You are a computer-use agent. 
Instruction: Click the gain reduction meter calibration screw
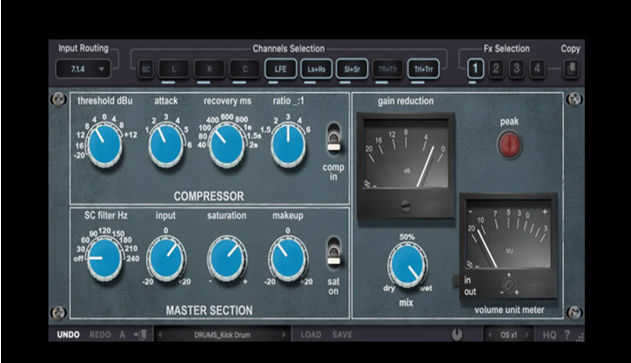click(x=406, y=206)
